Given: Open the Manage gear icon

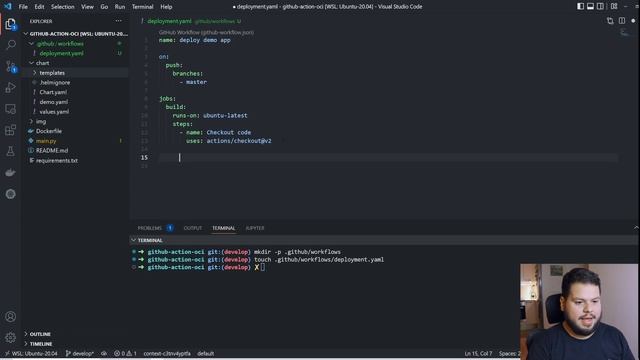Looking at the screenshot, I should click(11, 338).
